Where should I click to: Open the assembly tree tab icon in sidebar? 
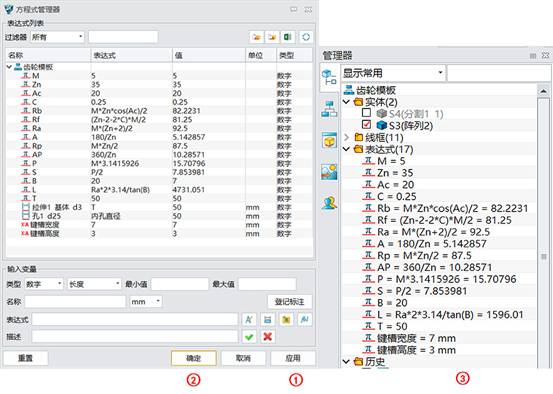(x=329, y=109)
